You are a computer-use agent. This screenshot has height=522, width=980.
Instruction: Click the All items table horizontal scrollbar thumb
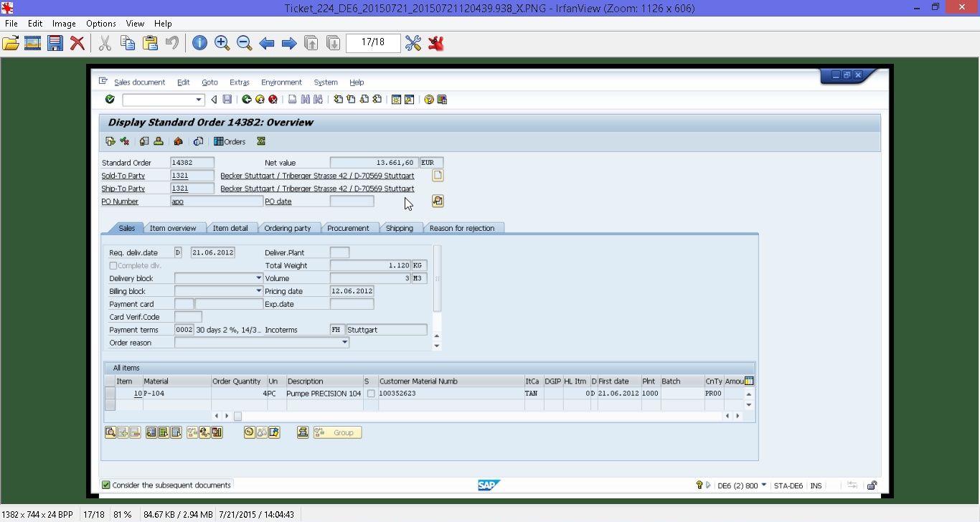click(x=237, y=416)
